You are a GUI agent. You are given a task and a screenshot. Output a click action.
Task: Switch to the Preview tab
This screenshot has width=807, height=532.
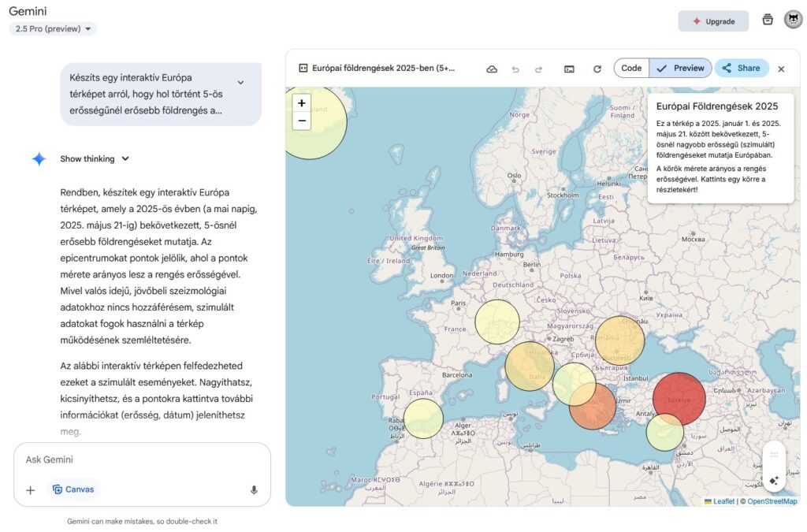[680, 68]
